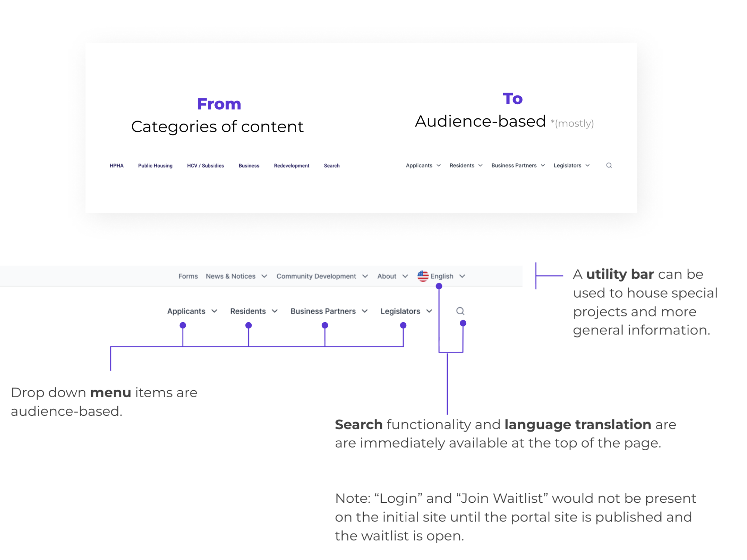Expand the Applicants chevron in the lower navigation
The image size is (747, 560).
[x=214, y=311]
